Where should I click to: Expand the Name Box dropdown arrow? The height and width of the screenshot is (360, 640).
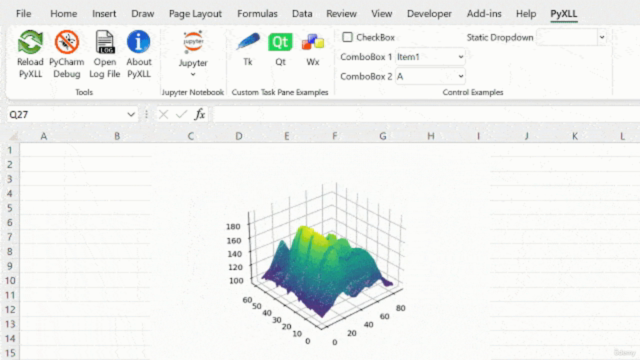131,115
